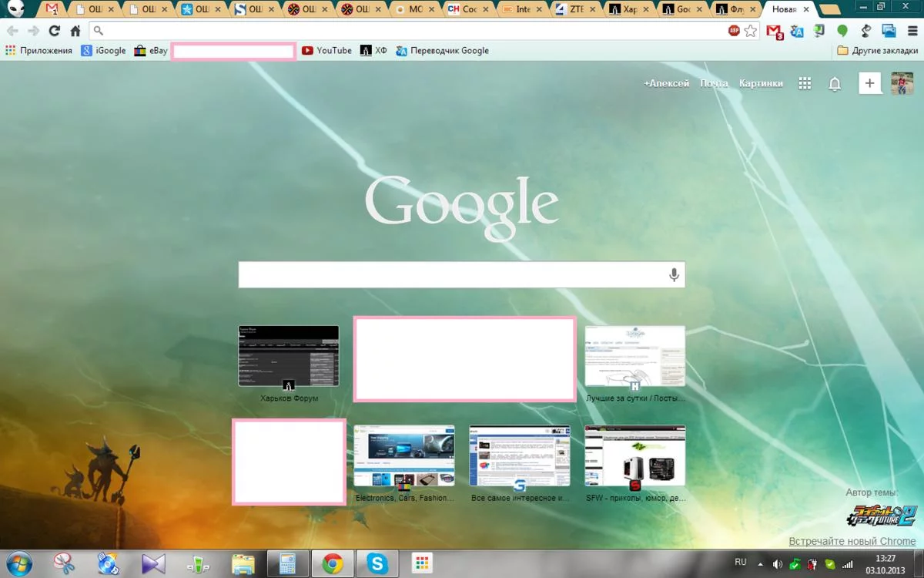This screenshot has width=924, height=578.
Task: Switch to the pinned Gmail tab
Action: pos(52,10)
